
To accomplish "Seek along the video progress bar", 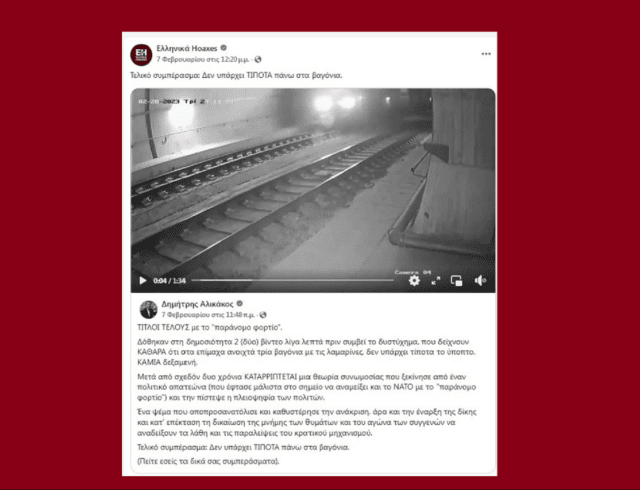I will click(x=293, y=280).
